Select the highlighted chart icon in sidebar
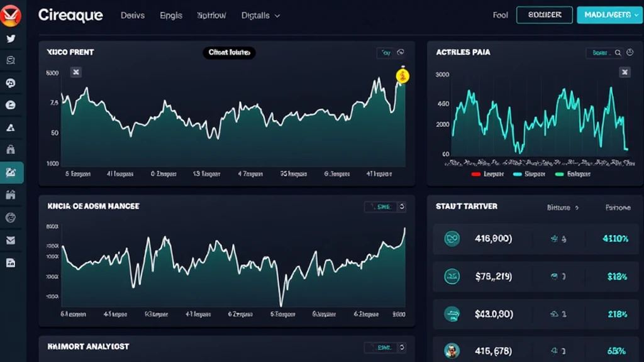Screen dimensions: 644x362 pos(11,172)
